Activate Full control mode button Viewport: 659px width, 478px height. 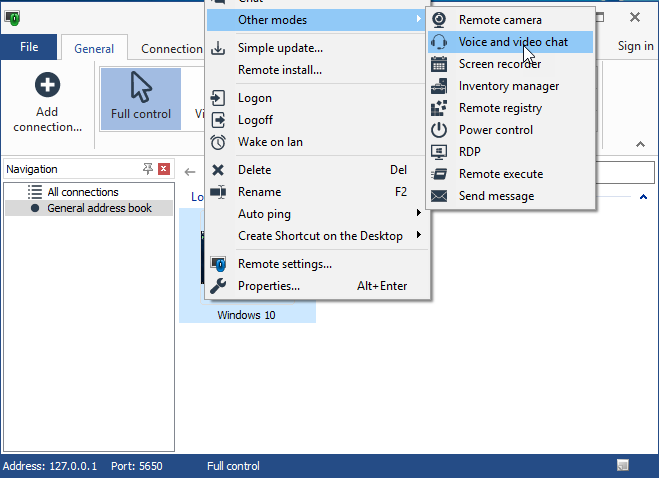[141, 99]
